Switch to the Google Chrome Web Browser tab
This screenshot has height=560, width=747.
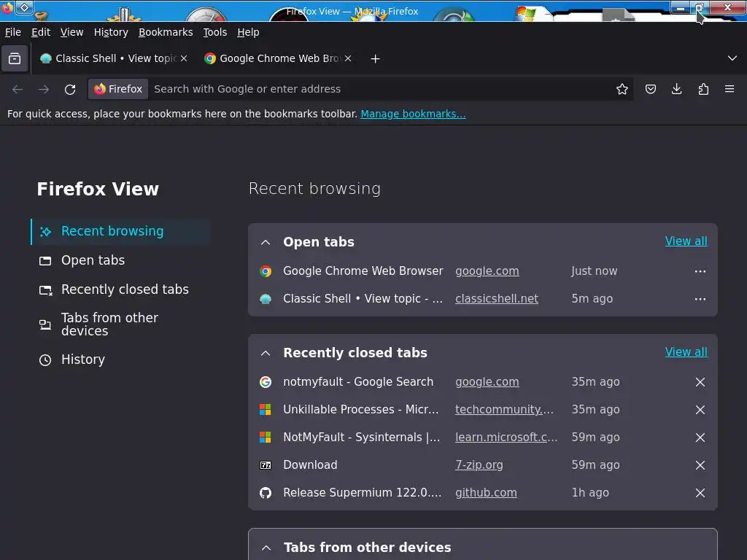tap(278, 58)
